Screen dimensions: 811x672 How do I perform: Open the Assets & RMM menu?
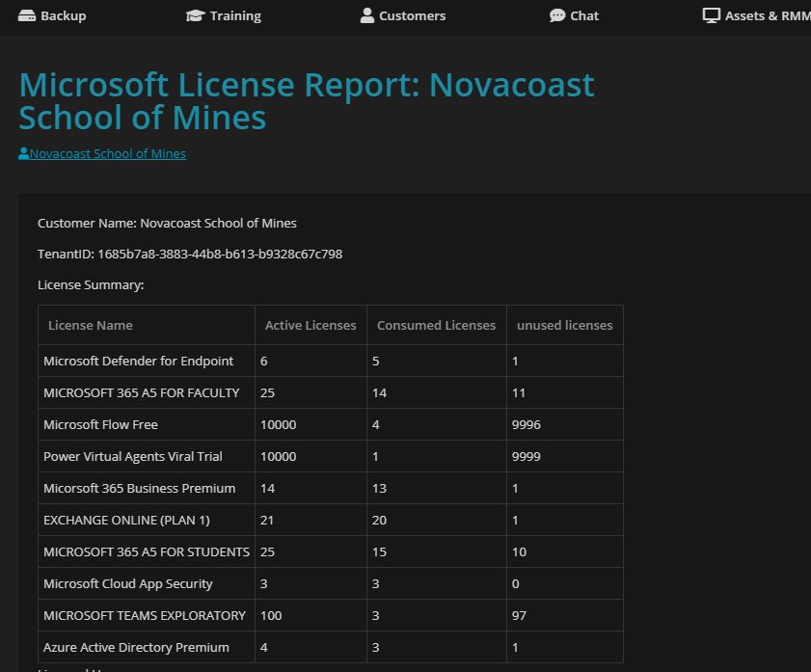pyautogui.click(x=768, y=15)
